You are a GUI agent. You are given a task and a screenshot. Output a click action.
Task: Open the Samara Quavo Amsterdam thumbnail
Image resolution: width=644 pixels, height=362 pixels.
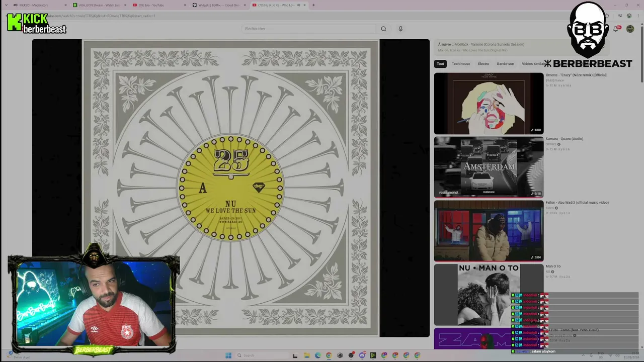click(489, 167)
